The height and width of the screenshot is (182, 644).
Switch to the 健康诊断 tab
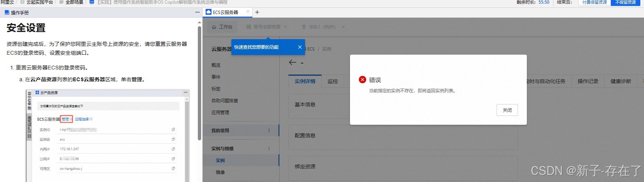pyautogui.click(x=621, y=81)
